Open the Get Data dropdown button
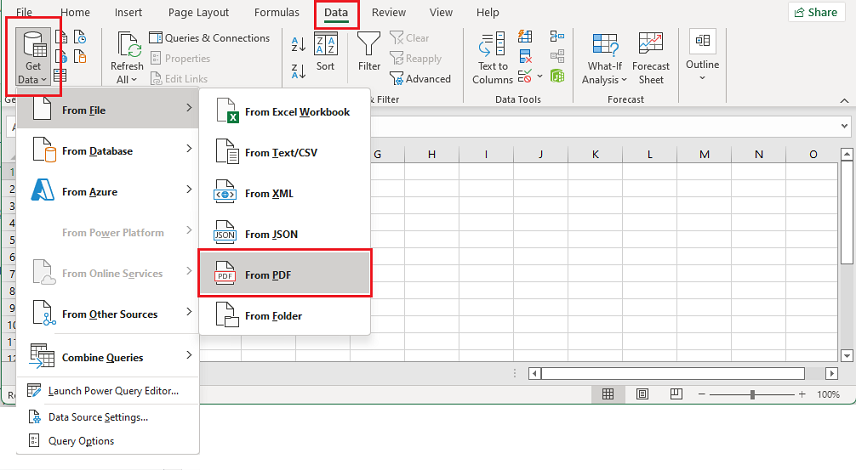856x470 pixels. (33, 58)
